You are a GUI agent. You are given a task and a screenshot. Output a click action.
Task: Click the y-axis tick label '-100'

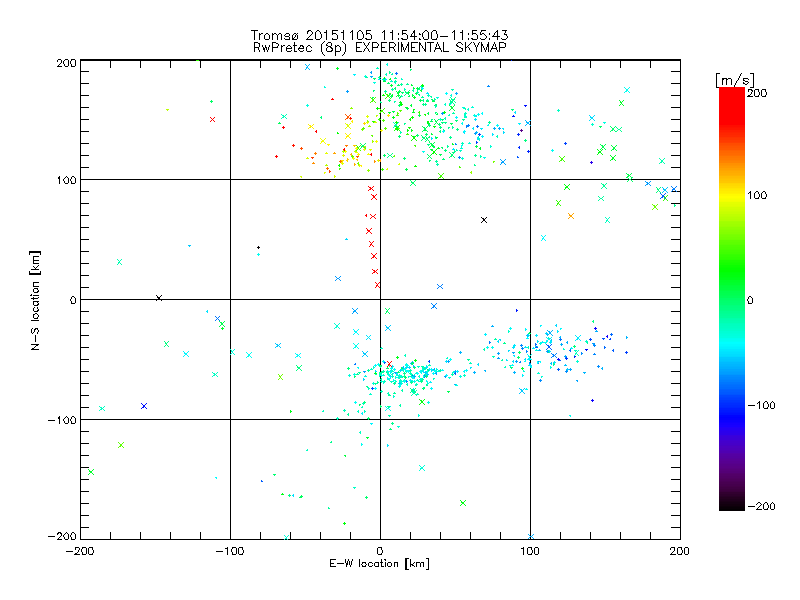(x=62, y=420)
